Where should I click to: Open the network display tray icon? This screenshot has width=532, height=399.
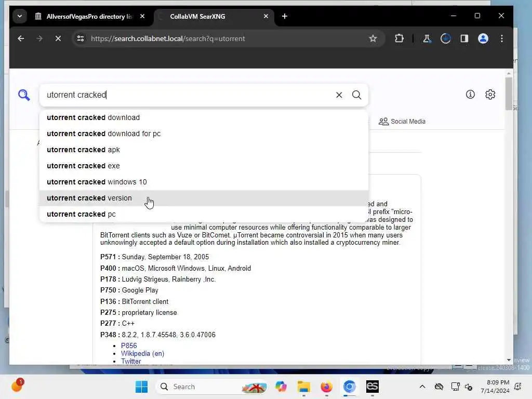point(455,387)
